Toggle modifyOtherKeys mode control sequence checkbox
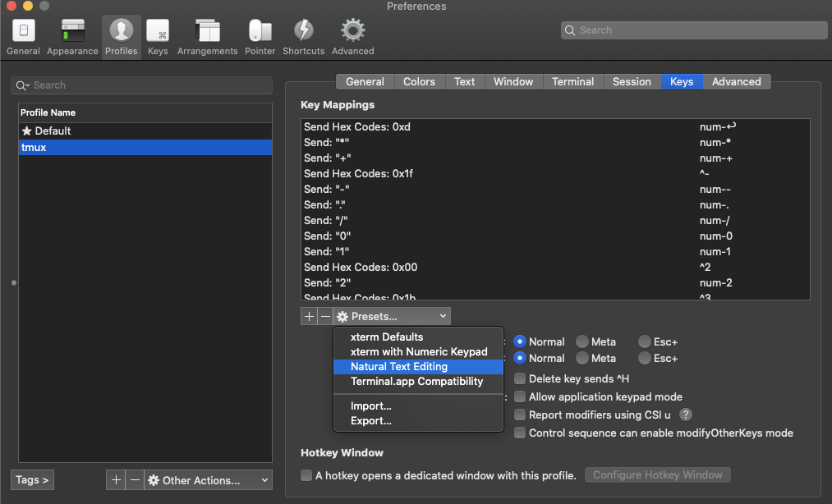Viewport: 832px width, 504px height. (520, 433)
